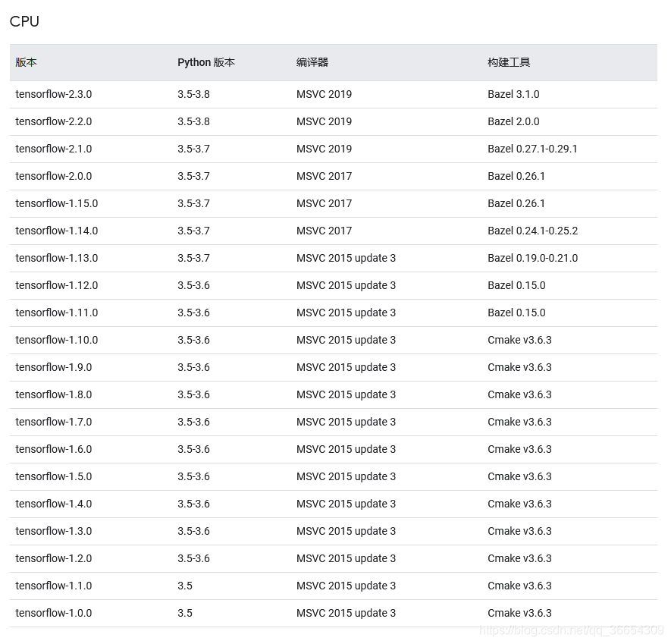671x644 pixels.
Task: Select the 构建工具 column header
Action: [x=509, y=62]
